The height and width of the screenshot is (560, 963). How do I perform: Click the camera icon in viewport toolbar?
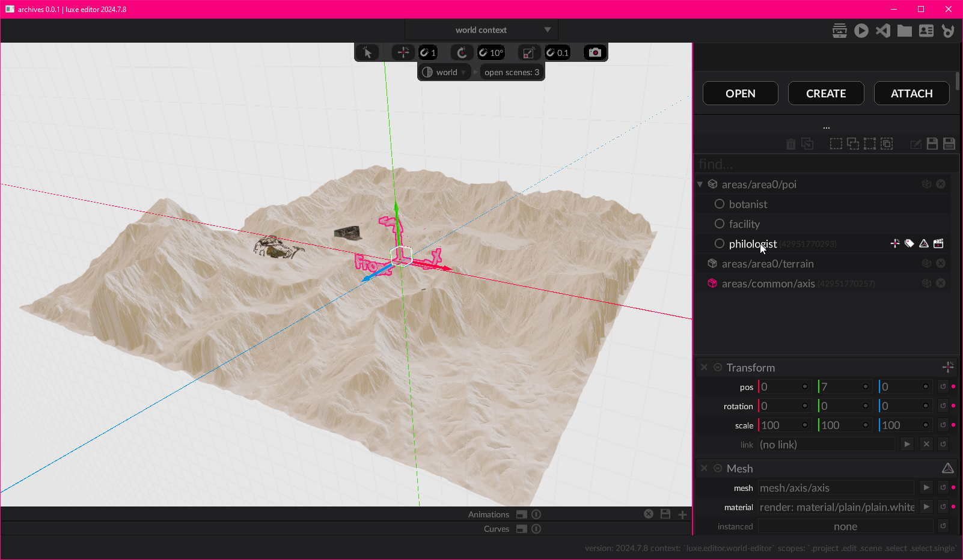click(595, 53)
